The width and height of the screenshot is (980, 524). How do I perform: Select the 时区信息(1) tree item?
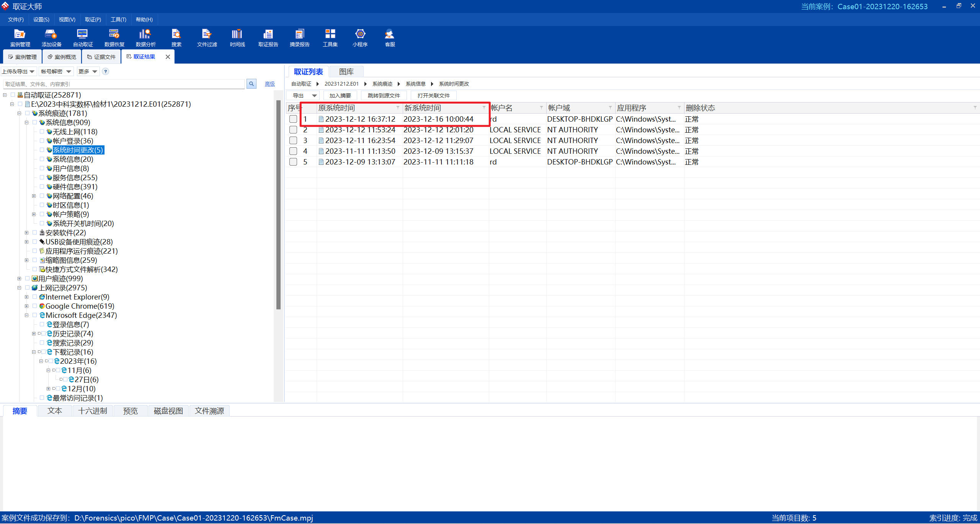(x=71, y=205)
